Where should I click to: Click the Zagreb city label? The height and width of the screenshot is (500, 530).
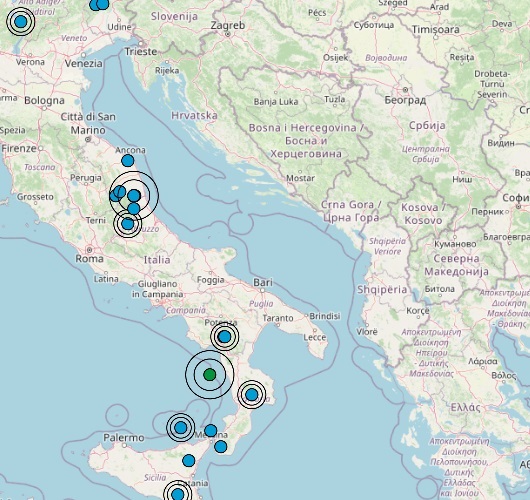point(227,25)
